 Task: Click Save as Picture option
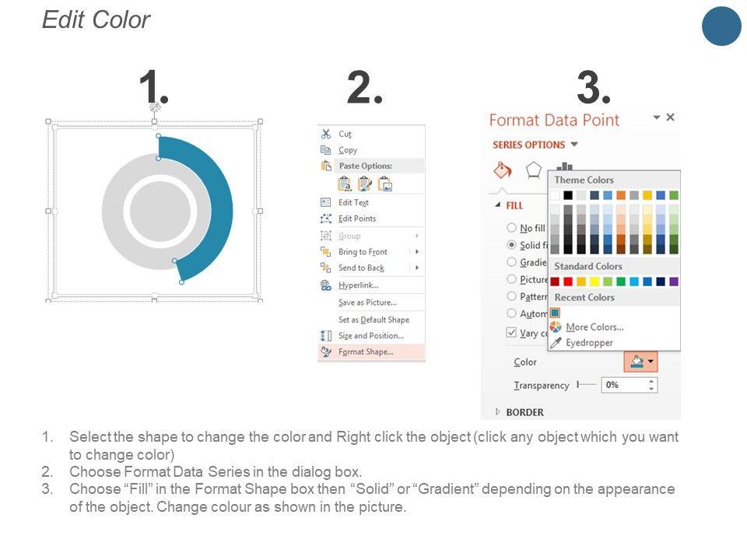(x=367, y=303)
